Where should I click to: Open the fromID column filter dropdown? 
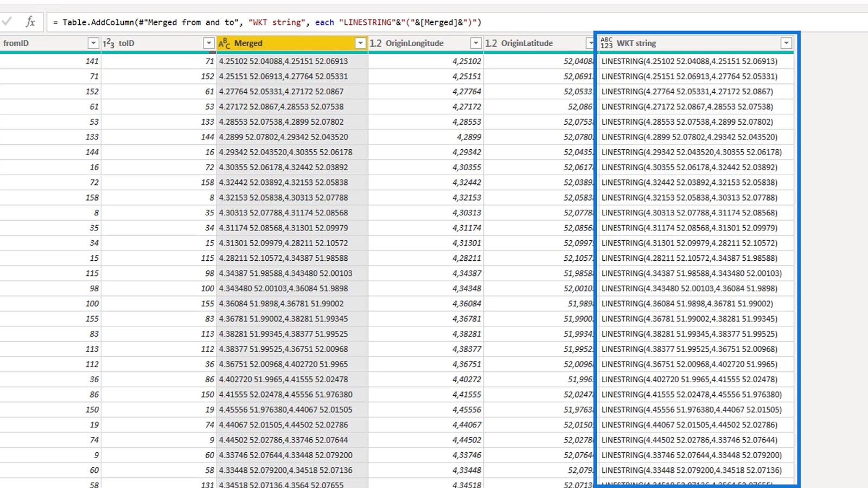tap(93, 43)
